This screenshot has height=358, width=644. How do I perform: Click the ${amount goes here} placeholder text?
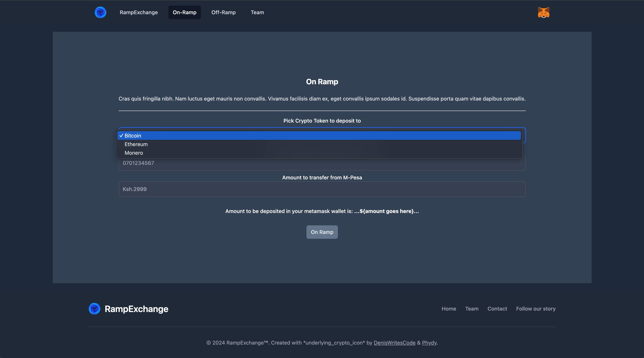pos(387,211)
